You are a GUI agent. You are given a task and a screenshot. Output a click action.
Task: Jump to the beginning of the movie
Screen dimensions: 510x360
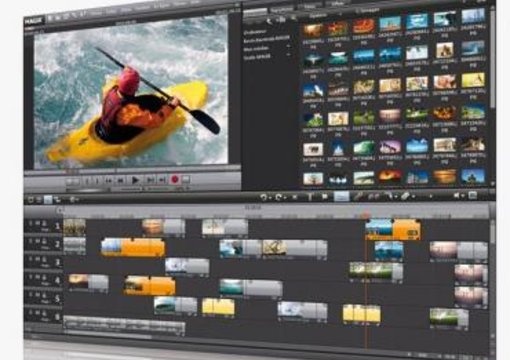tap(108, 181)
